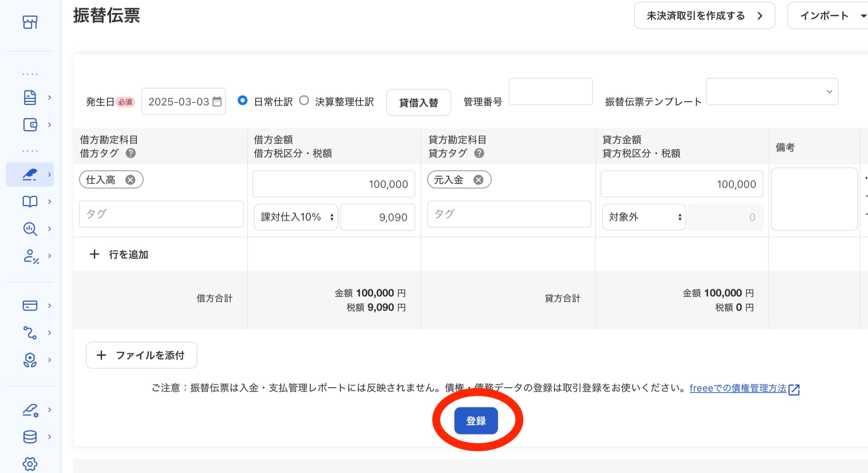The image size is (868, 473).
Task: Click the credit card icon in the sidebar
Action: 30,306
